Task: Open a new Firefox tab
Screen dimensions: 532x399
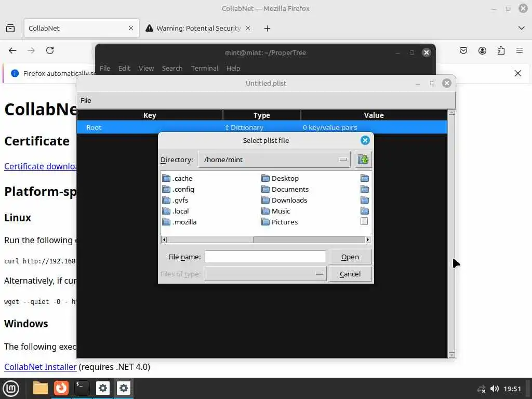Action: tap(268, 28)
